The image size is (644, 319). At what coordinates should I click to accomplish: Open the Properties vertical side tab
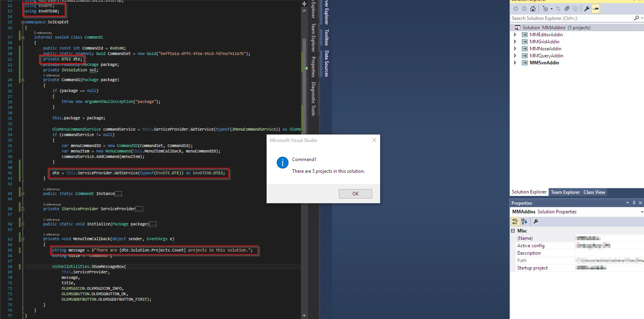click(313, 67)
